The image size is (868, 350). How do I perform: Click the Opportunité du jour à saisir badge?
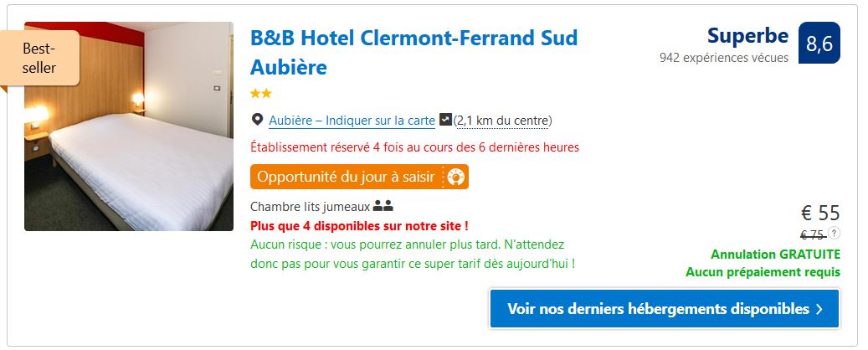(359, 178)
